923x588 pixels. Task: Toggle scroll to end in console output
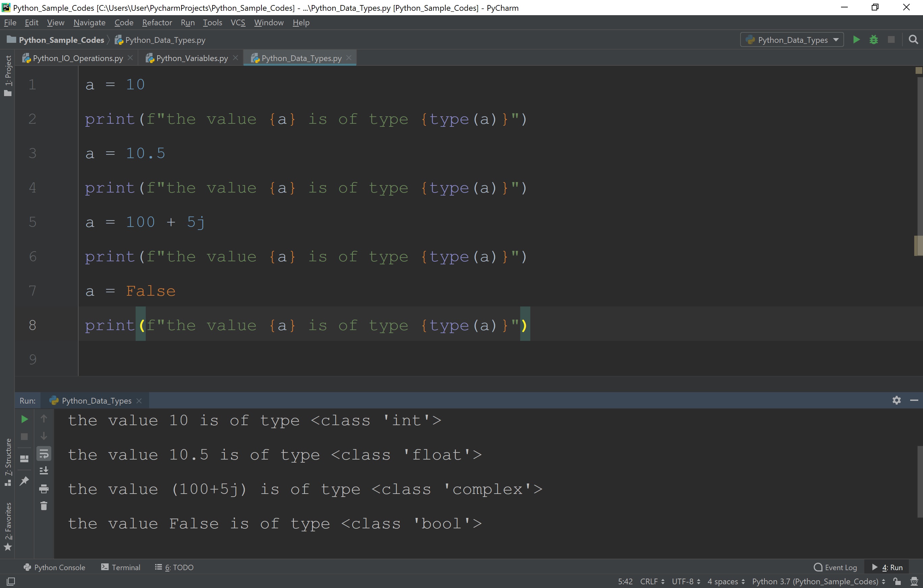(44, 470)
